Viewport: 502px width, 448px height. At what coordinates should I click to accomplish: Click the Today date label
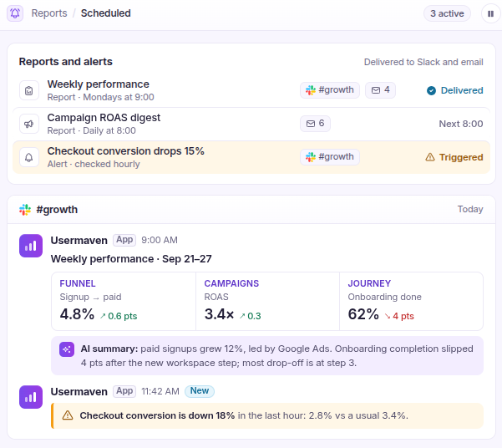coord(470,209)
